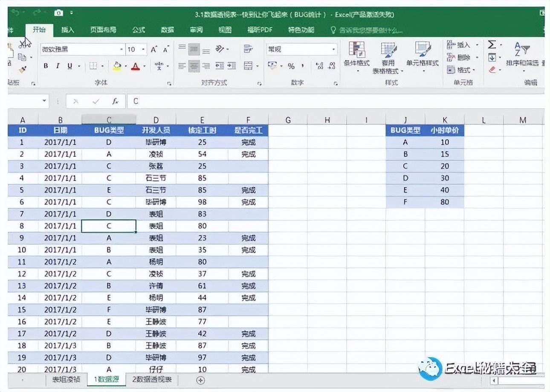Open the font name dropdown
The image size is (550, 392).
coord(122,49)
